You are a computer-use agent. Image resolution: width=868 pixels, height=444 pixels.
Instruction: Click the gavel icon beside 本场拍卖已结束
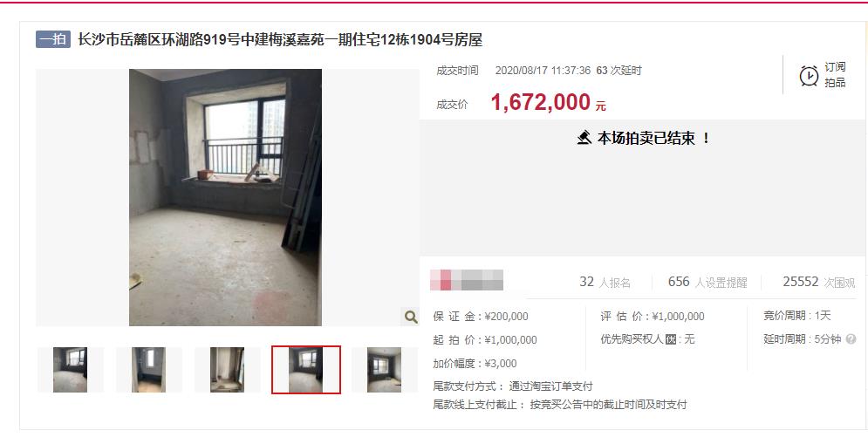tap(584, 137)
